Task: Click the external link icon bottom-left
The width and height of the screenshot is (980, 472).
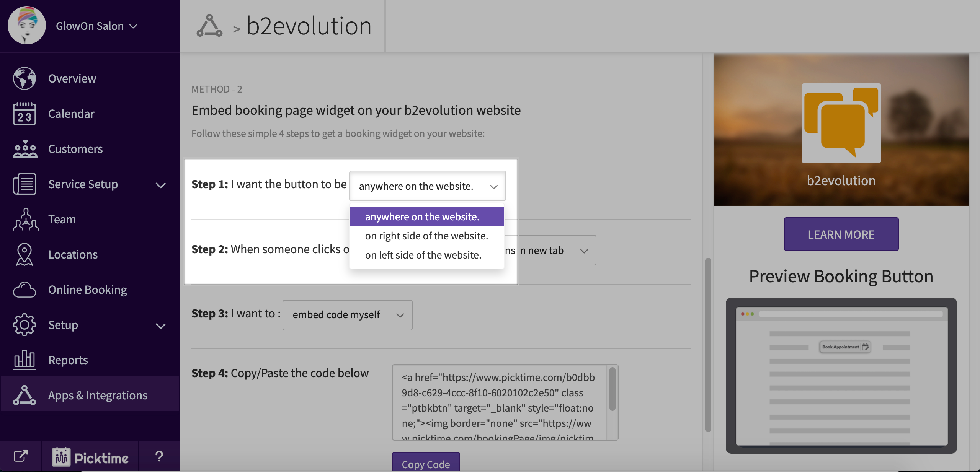Action: click(21, 456)
